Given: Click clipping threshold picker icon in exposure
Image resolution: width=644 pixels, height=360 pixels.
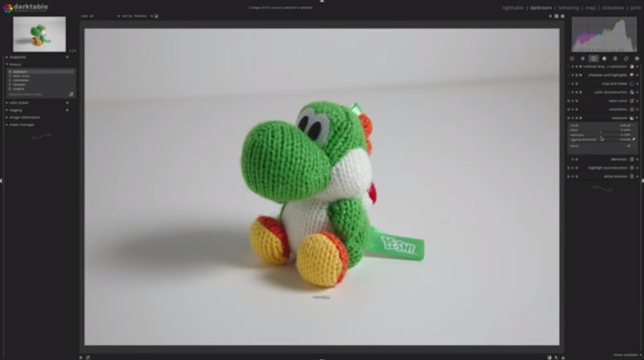Looking at the screenshot, I should click(633, 140).
